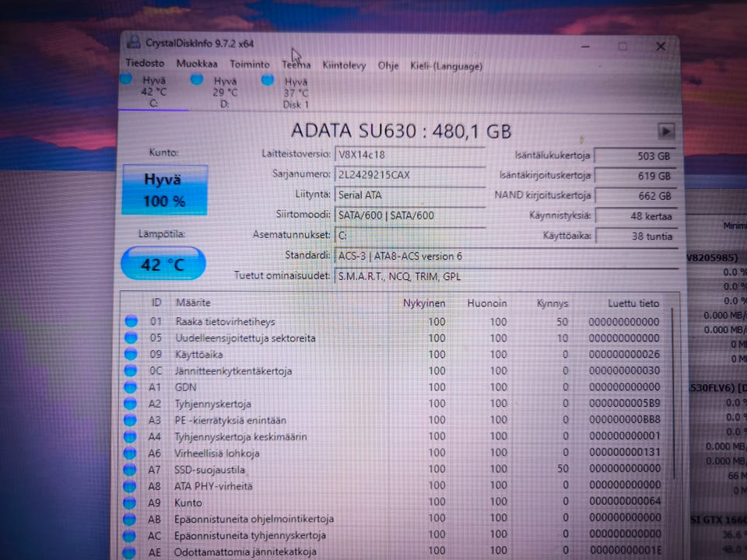This screenshot has height=560, width=747.
Task: Click the NAND kirjoituskertoja value 662 GB
Action: point(636,196)
